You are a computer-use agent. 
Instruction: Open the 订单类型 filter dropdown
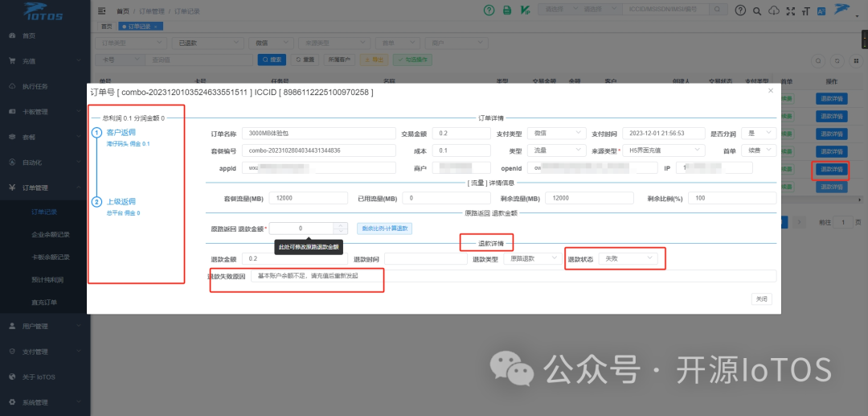[131, 43]
